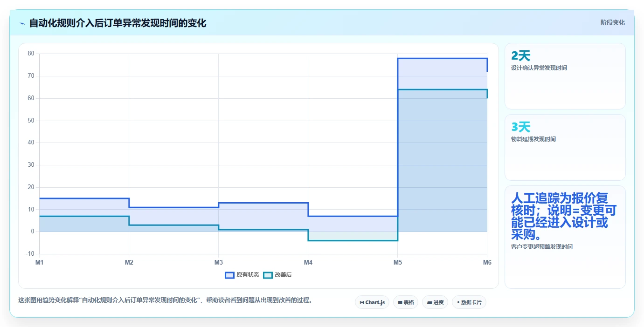This screenshot has height=327, width=644.
Task: Click the 改善后 line segment dipping to -4
Action: [353, 240]
